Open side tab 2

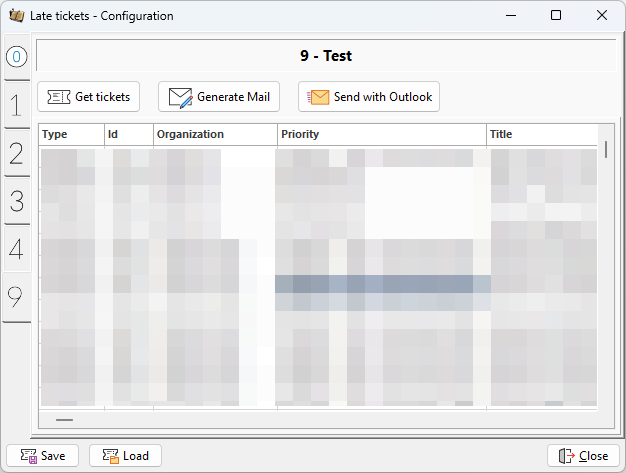[x=16, y=153]
